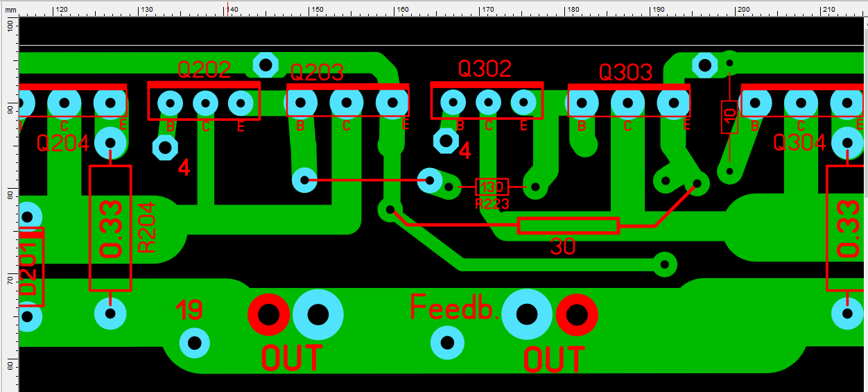Click the round pad directly below 'Feedb.'
Image resolution: width=868 pixels, height=392 pixels.
(x=447, y=342)
